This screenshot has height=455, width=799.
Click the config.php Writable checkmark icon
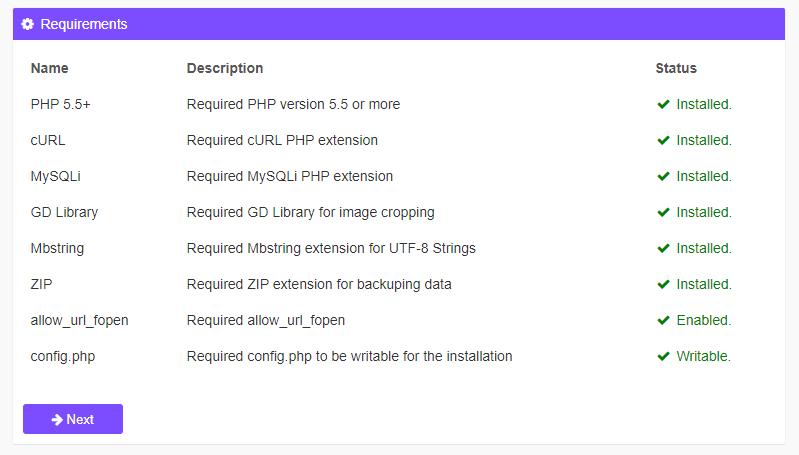click(663, 356)
